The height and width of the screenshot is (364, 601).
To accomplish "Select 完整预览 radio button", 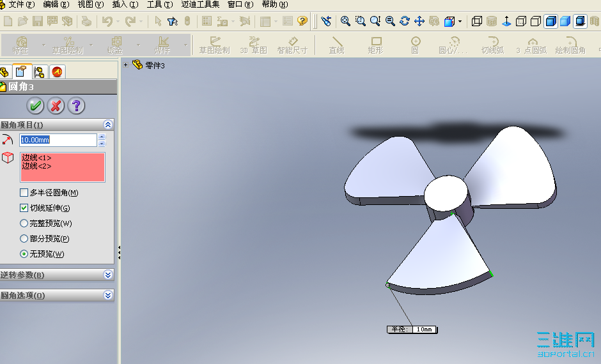I will tap(24, 223).
